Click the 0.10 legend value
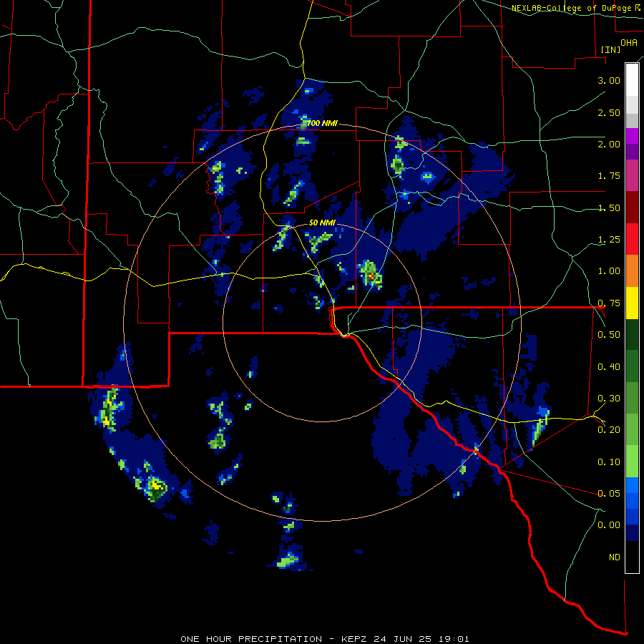 pos(609,462)
